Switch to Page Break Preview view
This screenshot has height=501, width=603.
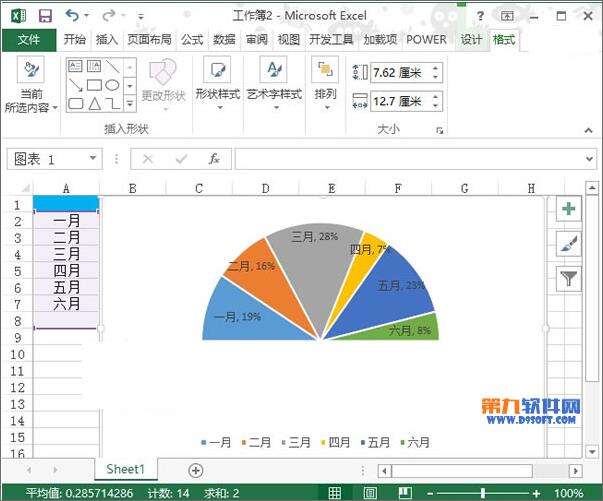[x=405, y=493]
